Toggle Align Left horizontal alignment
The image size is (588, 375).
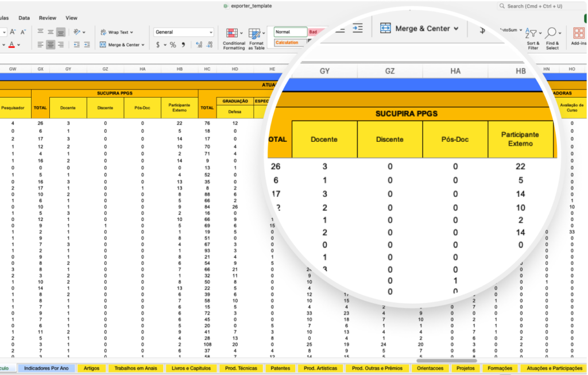point(41,45)
